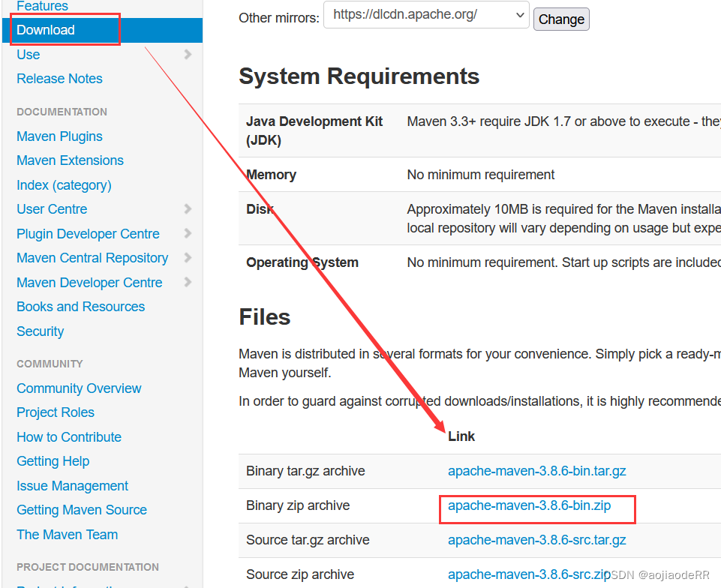Open Getting Maven Source link

(x=81, y=510)
